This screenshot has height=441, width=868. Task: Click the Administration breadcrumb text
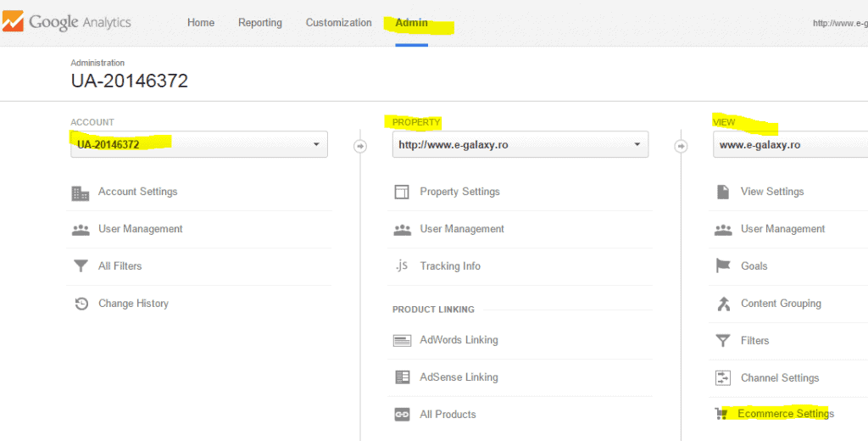click(x=97, y=63)
